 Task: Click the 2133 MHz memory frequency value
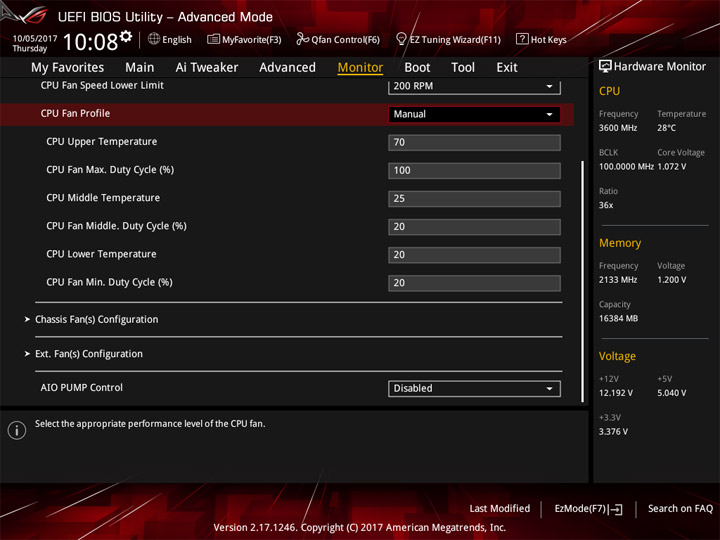(x=618, y=280)
